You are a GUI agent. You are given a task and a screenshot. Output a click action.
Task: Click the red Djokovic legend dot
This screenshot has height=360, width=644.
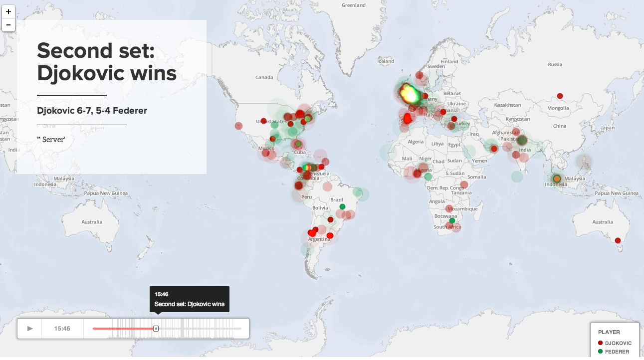tap(600, 343)
